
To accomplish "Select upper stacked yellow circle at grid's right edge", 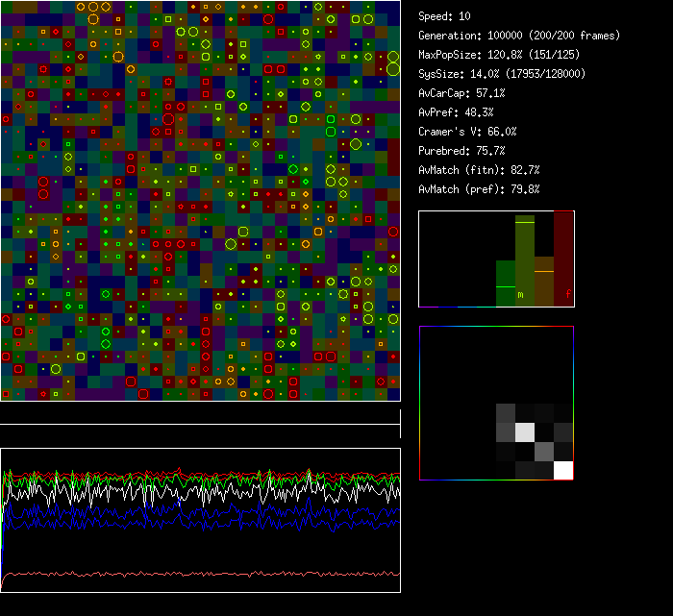I will [x=392, y=57].
